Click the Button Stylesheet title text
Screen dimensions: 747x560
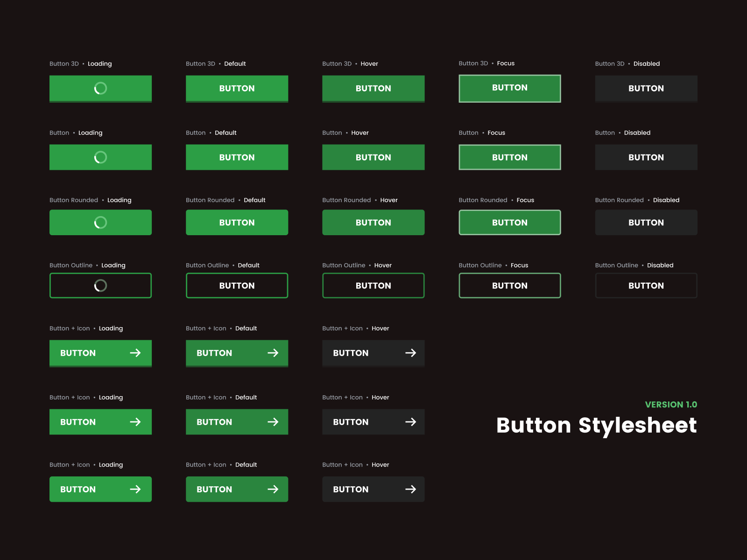click(x=597, y=426)
